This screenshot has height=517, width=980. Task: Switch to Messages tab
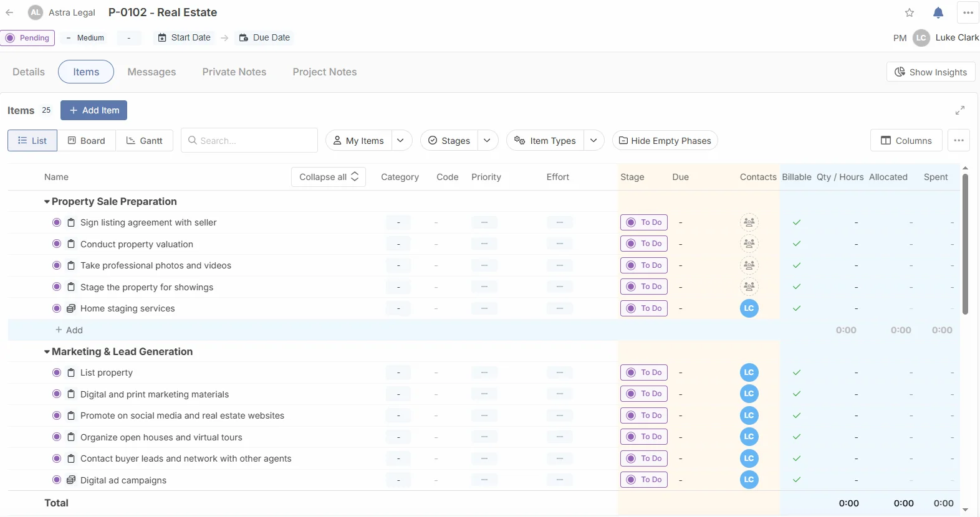151,72
